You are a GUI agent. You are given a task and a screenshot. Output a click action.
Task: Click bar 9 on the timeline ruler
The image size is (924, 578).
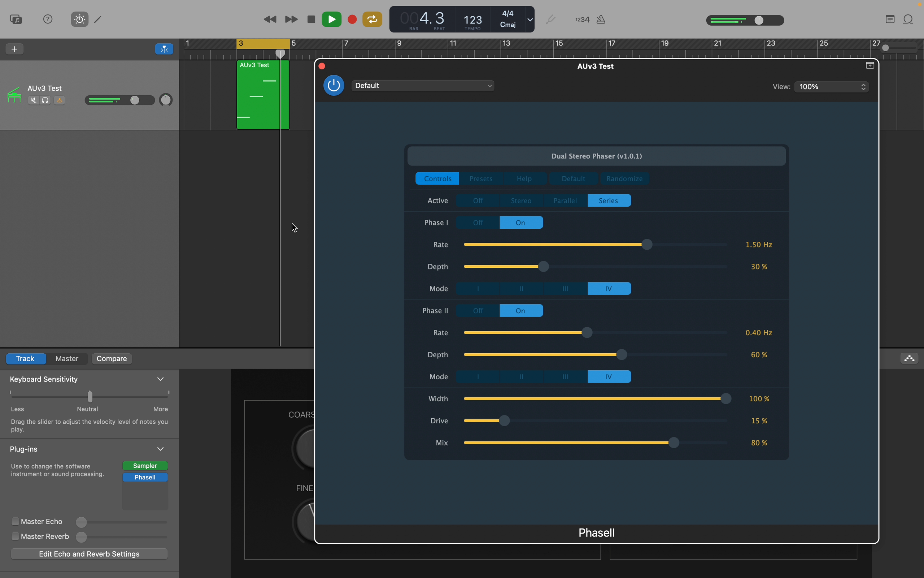400,43
